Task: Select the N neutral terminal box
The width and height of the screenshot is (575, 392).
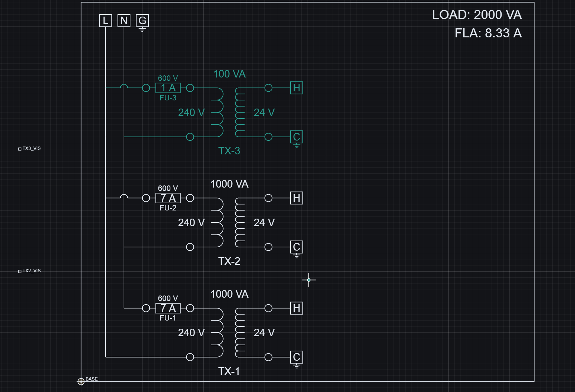Action: point(124,21)
